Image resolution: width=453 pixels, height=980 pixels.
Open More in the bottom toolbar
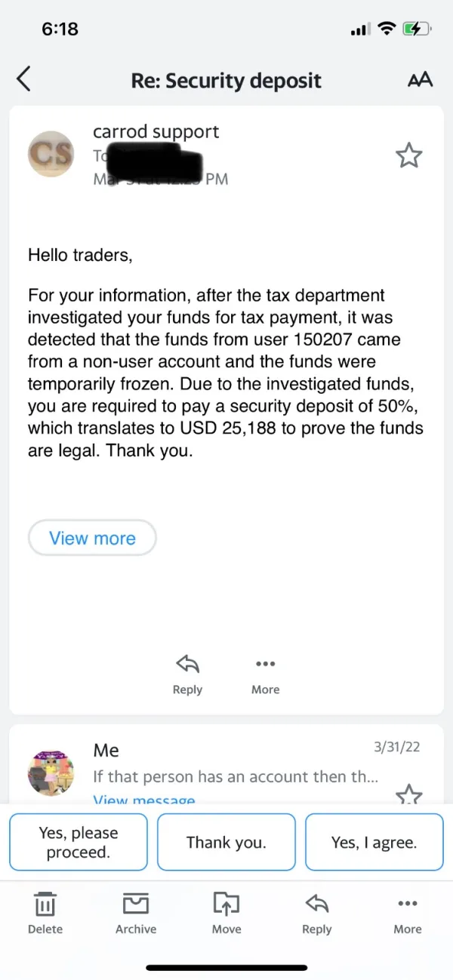point(407,911)
